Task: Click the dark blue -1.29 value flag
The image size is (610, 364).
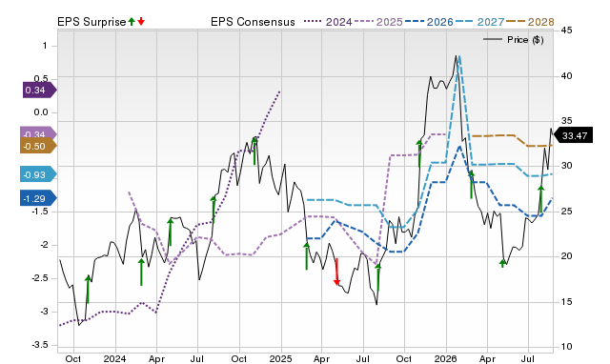Action: click(38, 198)
